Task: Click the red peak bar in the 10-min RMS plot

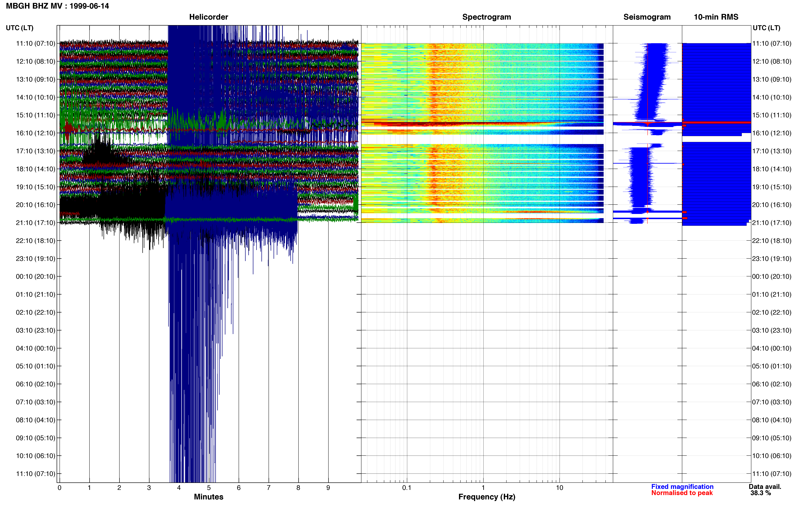Action: [717, 123]
